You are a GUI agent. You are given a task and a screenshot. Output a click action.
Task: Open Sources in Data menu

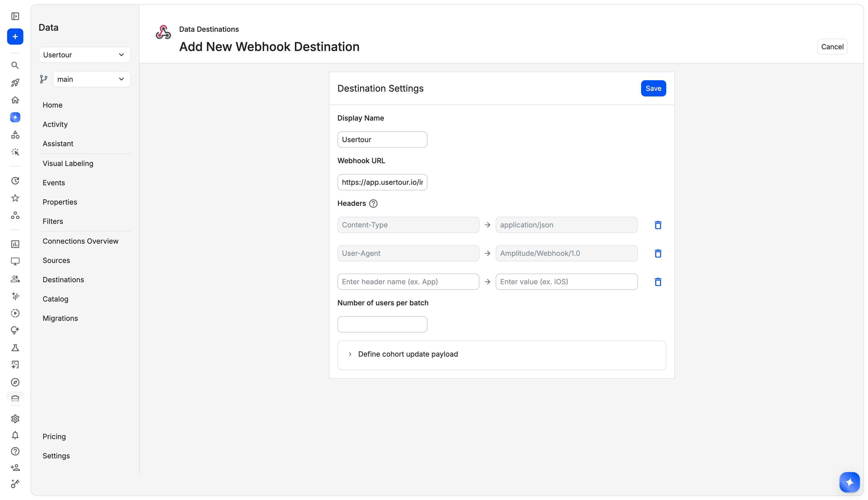click(56, 260)
